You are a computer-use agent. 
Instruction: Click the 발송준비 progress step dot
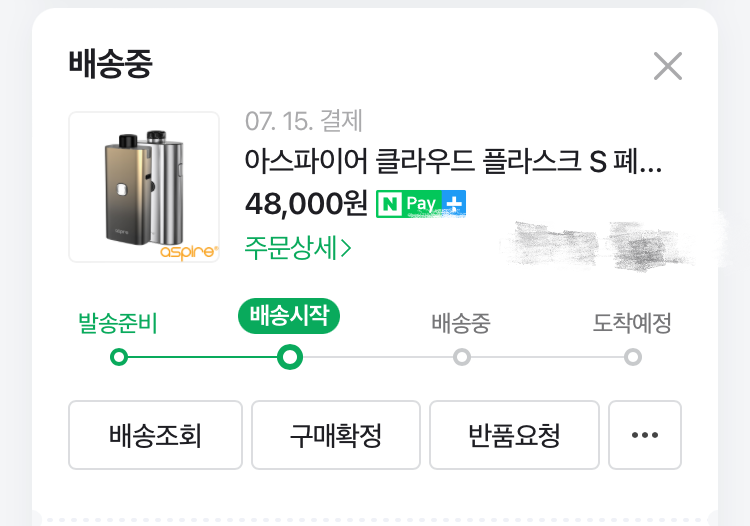tap(119, 357)
